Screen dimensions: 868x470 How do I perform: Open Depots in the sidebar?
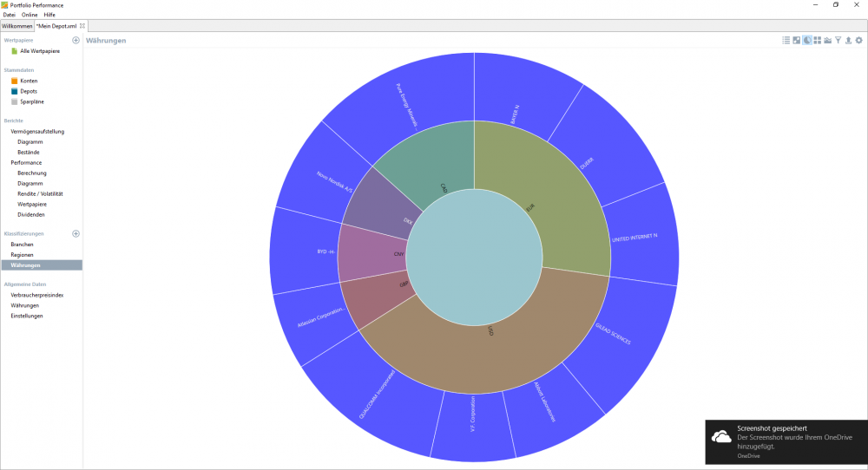click(x=29, y=91)
